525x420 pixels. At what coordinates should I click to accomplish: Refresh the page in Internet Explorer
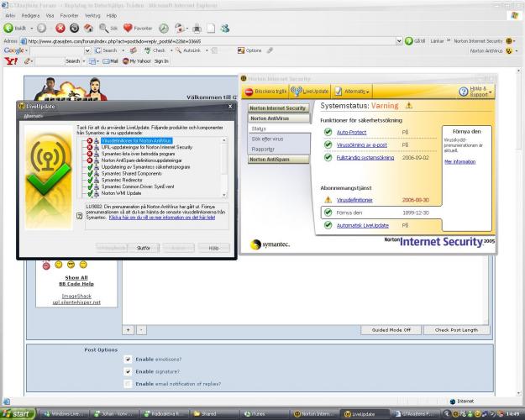click(75, 28)
